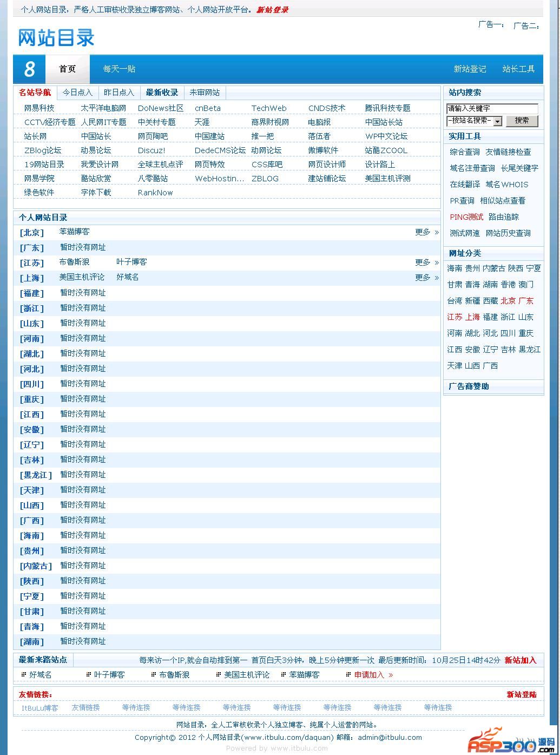This screenshot has height=755, width=560.
Task: Open the 域名注册查询 tool
Action: pyautogui.click(x=472, y=168)
